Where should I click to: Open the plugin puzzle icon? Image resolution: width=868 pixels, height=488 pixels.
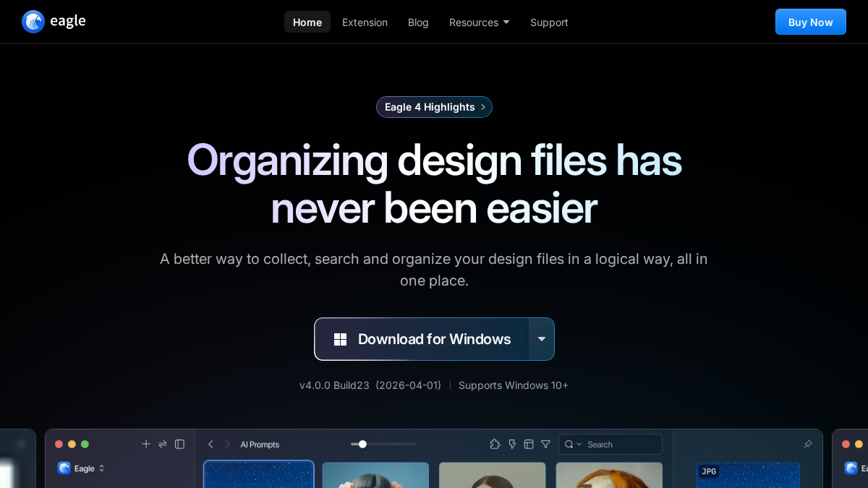coord(495,444)
